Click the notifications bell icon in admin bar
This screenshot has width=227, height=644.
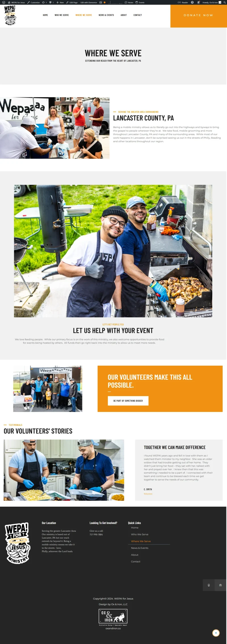click(199, 2)
